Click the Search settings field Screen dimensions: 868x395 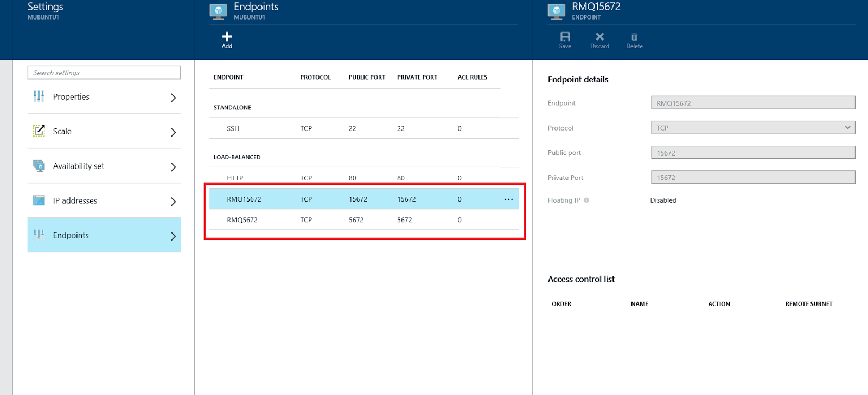click(x=104, y=73)
